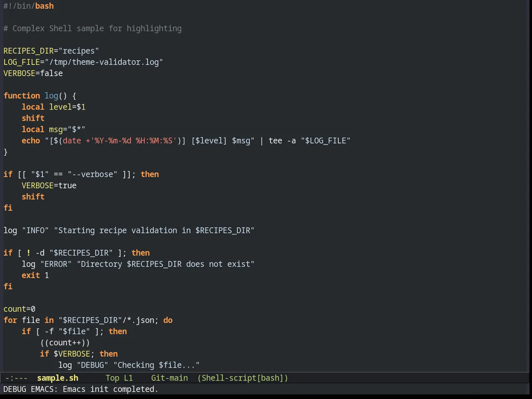This screenshot has height=399, width=532.
Task: Click the 'echo' keyword in log function
Action: point(31,140)
